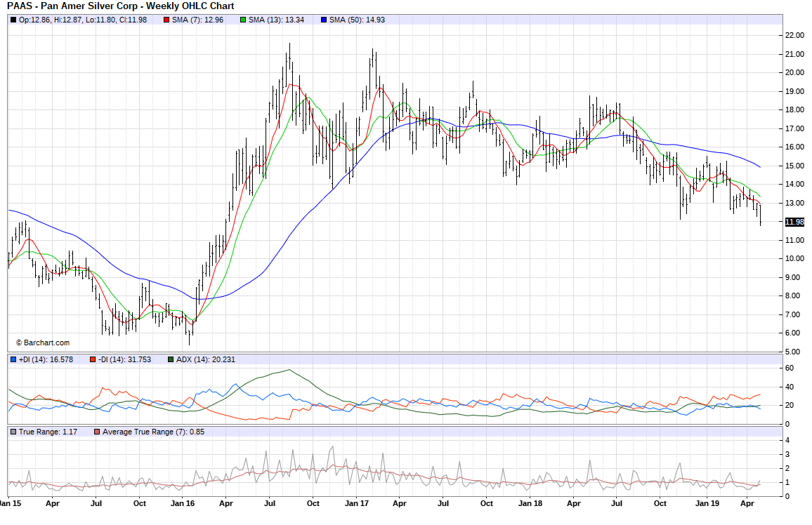
Task: Click the 'ADX (14): 20.231' legend text
Action: click(206, 359)
